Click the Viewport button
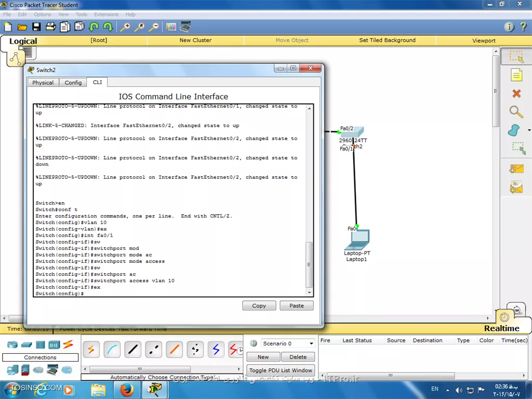Screen dimensions: 532x399 [x=484, y=41]
